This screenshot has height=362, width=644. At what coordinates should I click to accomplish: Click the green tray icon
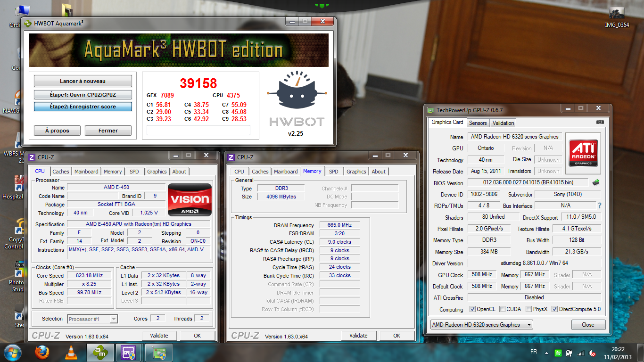558,353
